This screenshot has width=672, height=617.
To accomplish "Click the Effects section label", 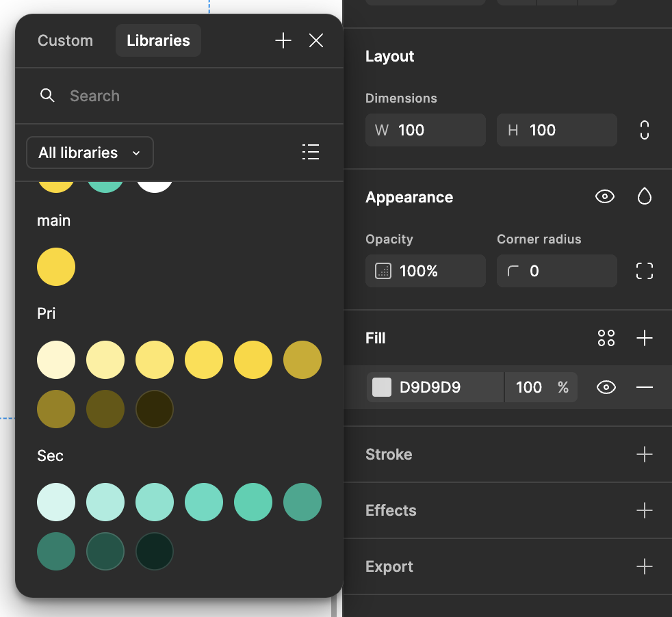I will coord(391,510).
